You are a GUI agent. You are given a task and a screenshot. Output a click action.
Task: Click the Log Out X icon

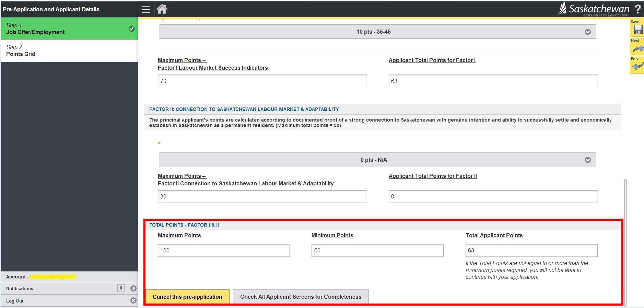pyautogui.click(x=133, y=301)
